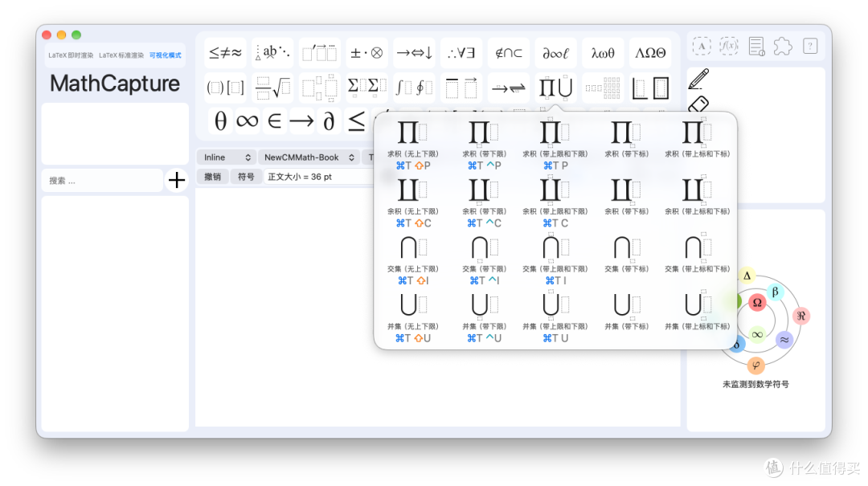Open the NewCMMath-Book font dropdown

309,157
